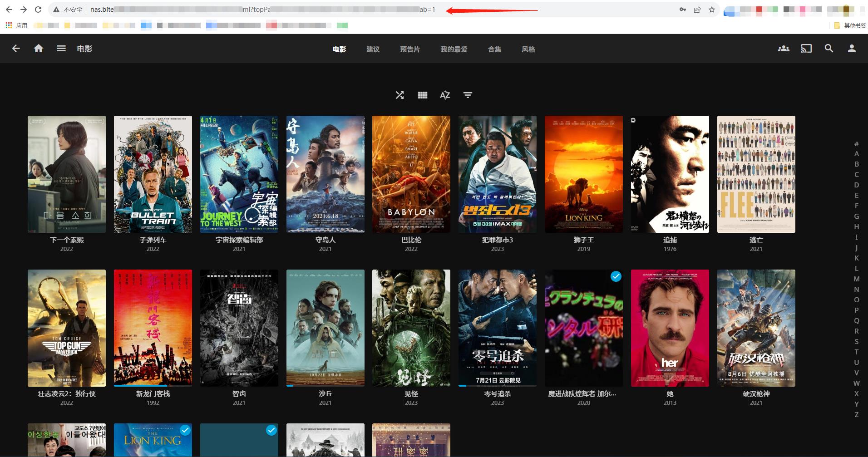Screen dimensions: 868x457
Task: Toggle the watched checkmark on 魔进战队 poster
Action: coord(616,276)
